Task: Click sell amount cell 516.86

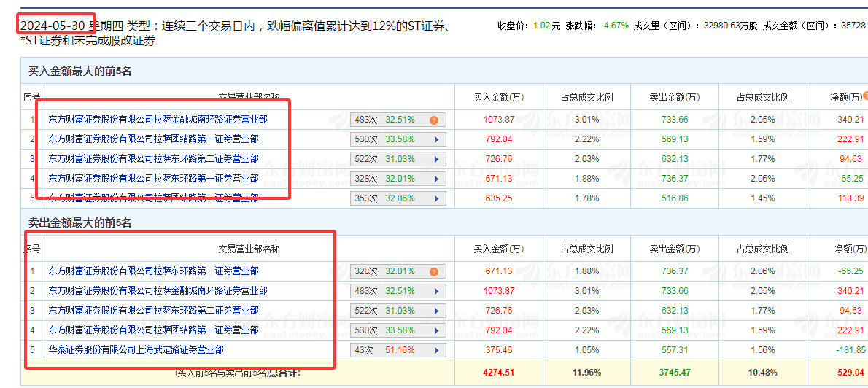Action: coord(675,198)
